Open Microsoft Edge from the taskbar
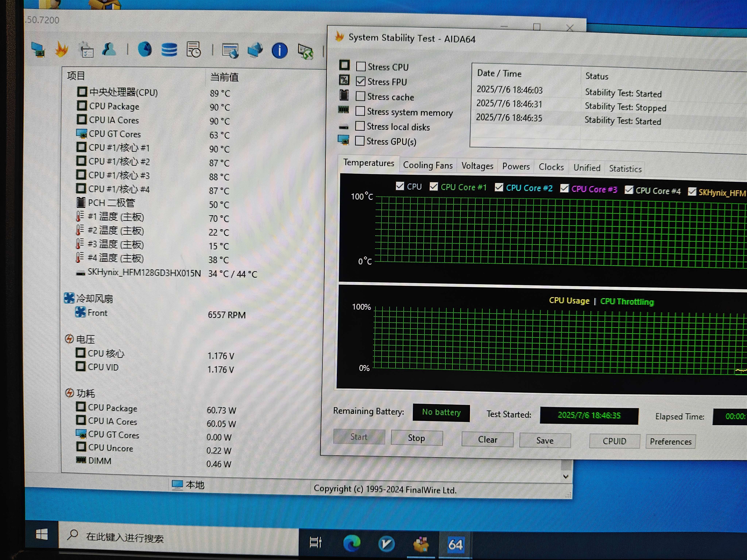 352,543
